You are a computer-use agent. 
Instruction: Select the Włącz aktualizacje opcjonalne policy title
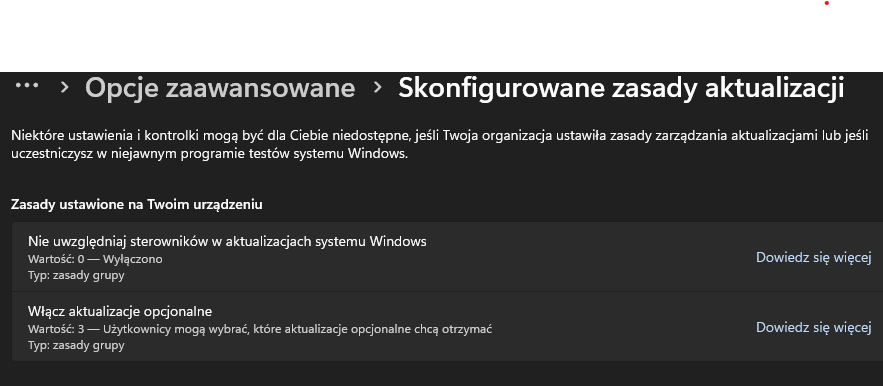click(x=120, y=311)
